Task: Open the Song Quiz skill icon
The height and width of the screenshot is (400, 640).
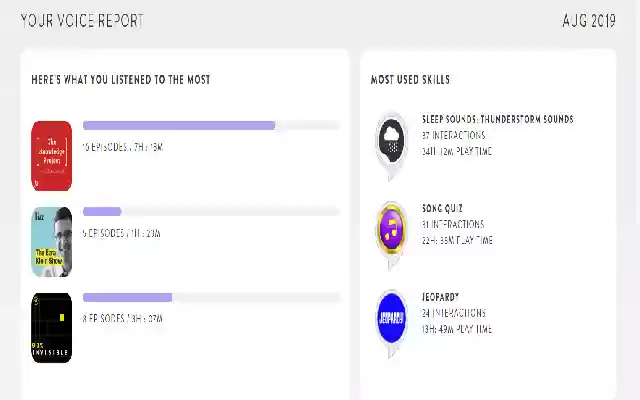Action: point(392,229)
